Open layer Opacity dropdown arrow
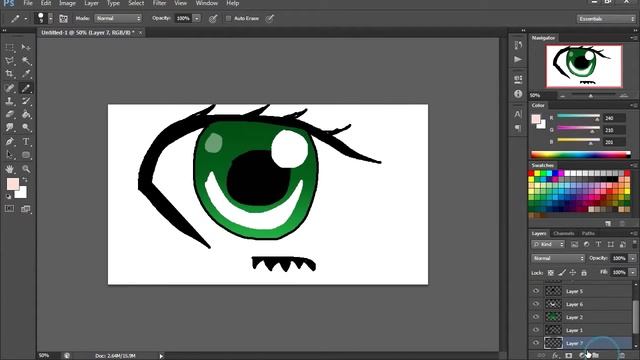 point(632,258)
